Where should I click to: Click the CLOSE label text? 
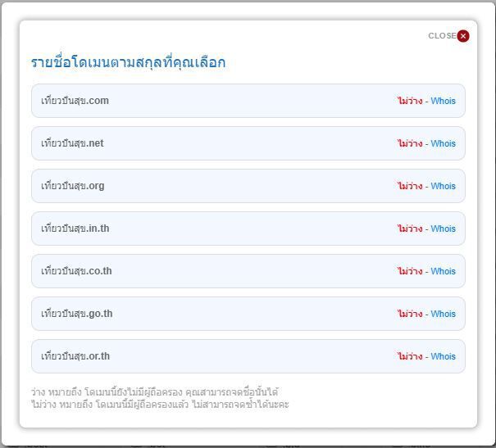[x=442, y=36]
